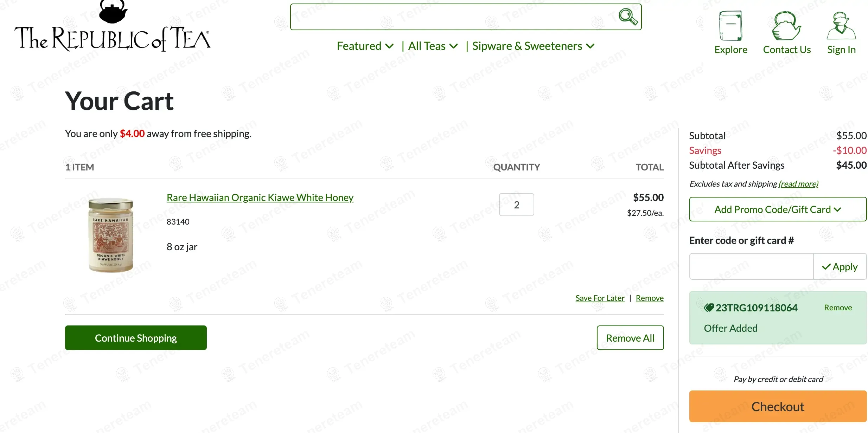Click the magnifying glass search icon
This screenshot has height=433, width=868.
(628, 17)
